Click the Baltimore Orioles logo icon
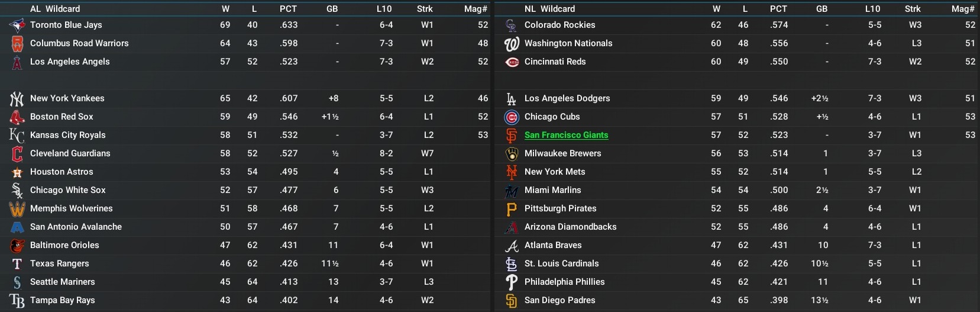This screenshot has height=312, width=980. [17, 245]
